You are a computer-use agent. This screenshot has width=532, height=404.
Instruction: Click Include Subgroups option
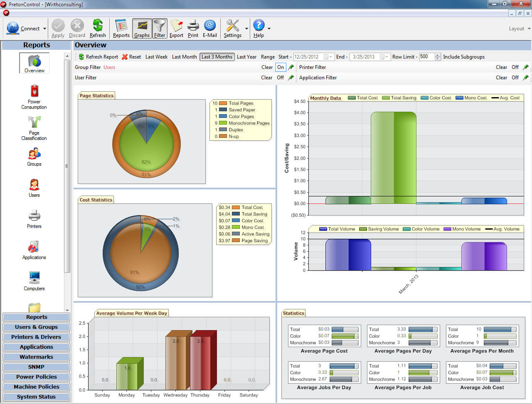[x=464, y=57]
